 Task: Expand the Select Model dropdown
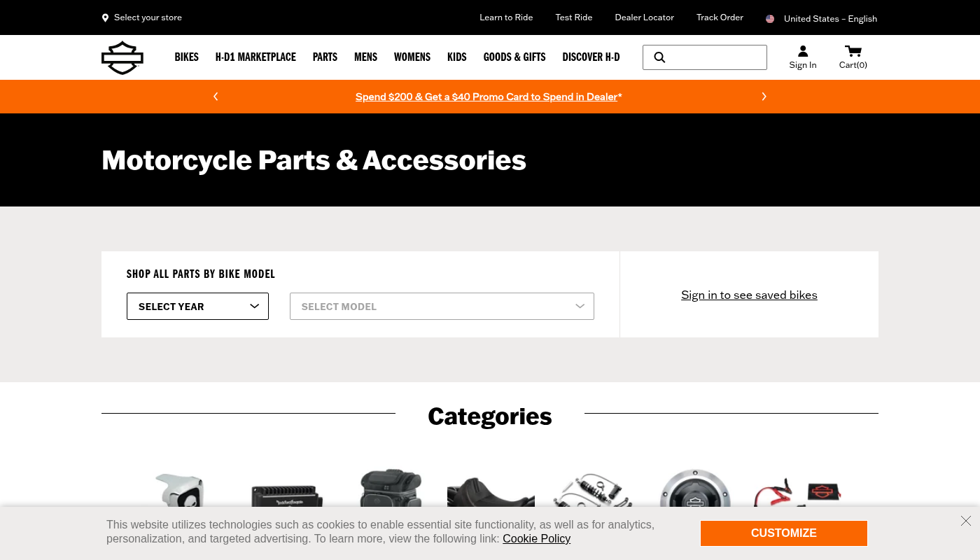pyautogui.click(x=442, y=307)
